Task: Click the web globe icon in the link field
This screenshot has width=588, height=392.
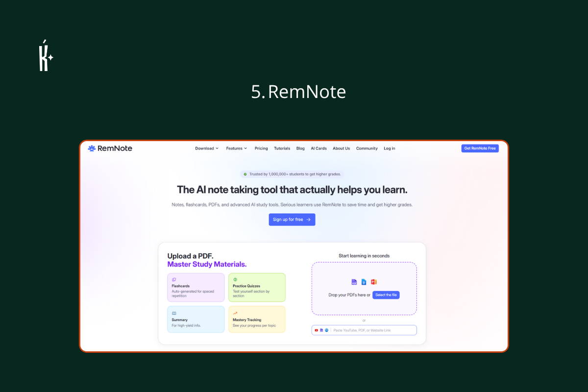Action: coord(326,330)
